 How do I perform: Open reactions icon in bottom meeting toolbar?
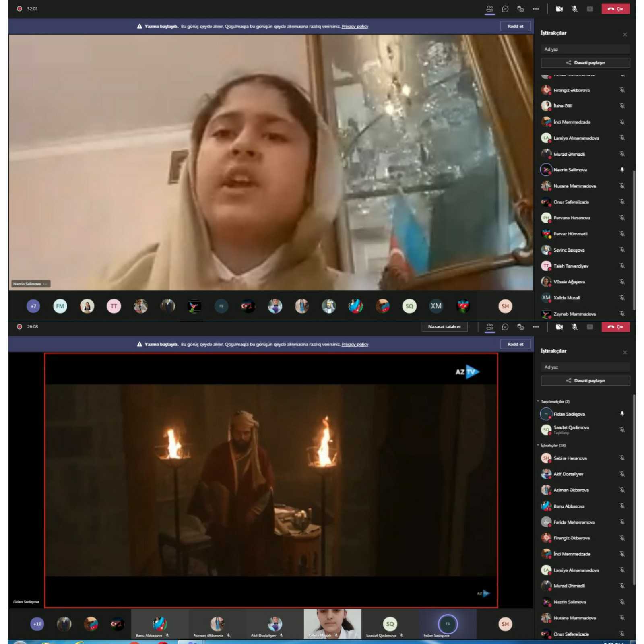[520, 327]
